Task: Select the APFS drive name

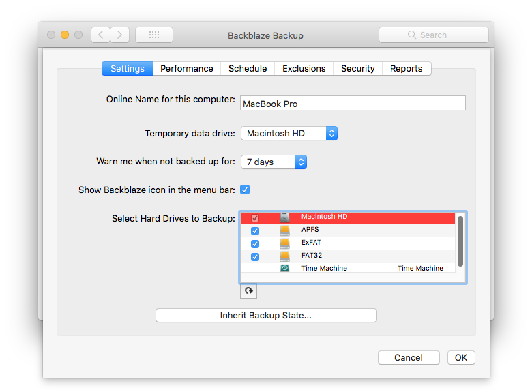Action: (310, 229)
